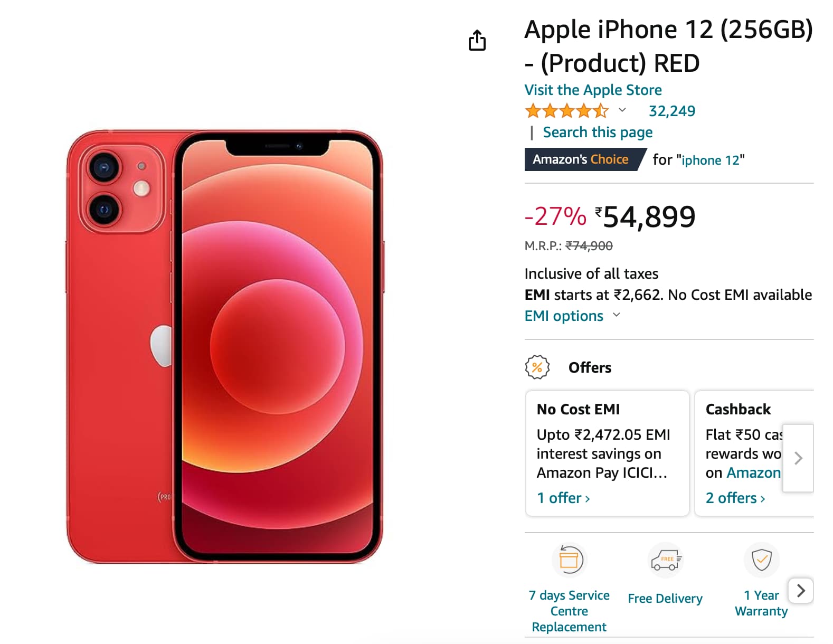Click the 7 days replacement box icon
The height and width of the screenshot is (644, 833).
click(x=569, y=560)
